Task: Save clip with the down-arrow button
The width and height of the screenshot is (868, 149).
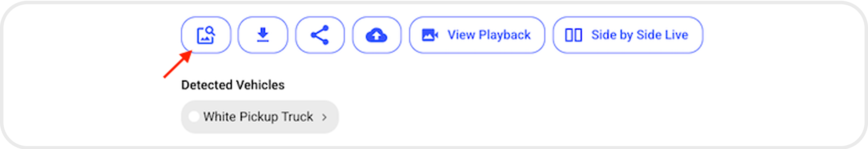Action: pyautogui.click(x=263, y=35)
